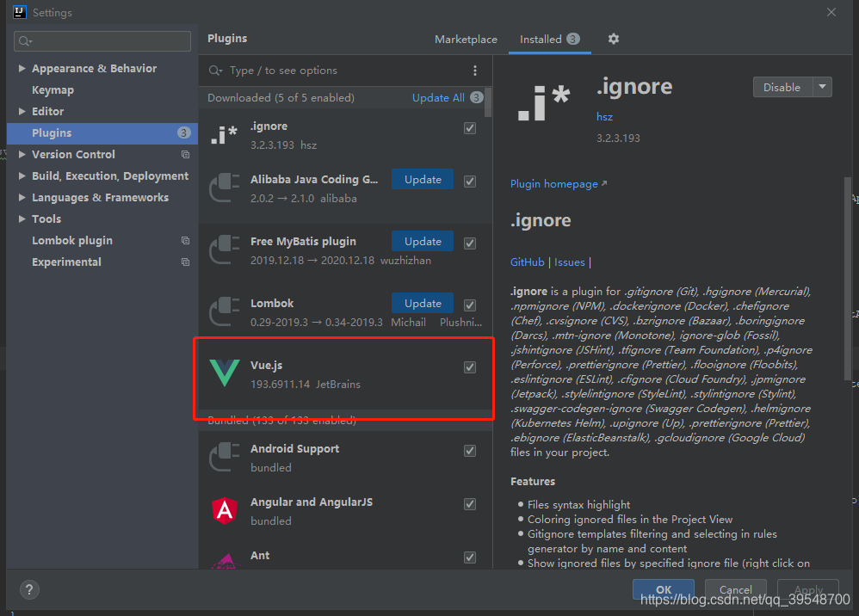Expand Appearance & Behavior settings node

[x=22, y=69]
